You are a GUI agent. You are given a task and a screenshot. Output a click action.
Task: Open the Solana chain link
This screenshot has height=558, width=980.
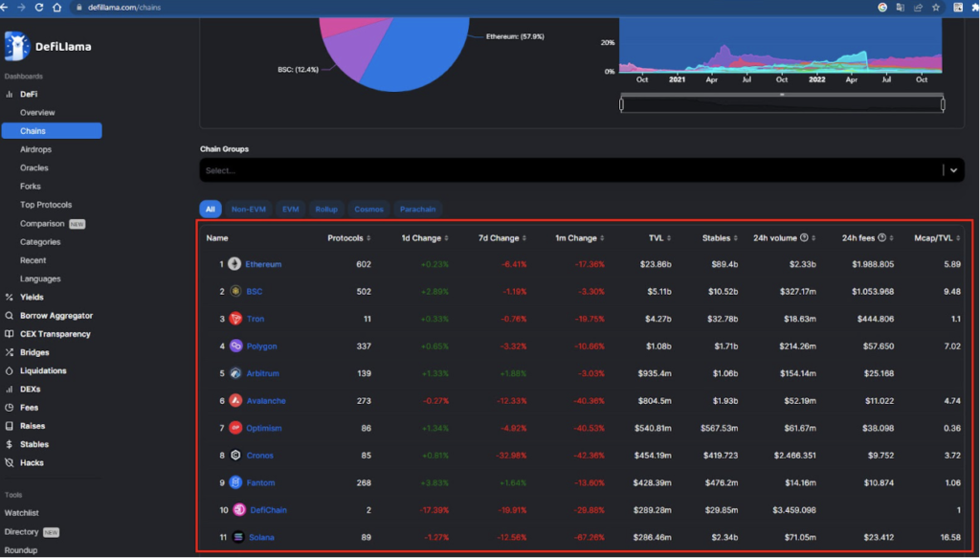tap(261, 537)
